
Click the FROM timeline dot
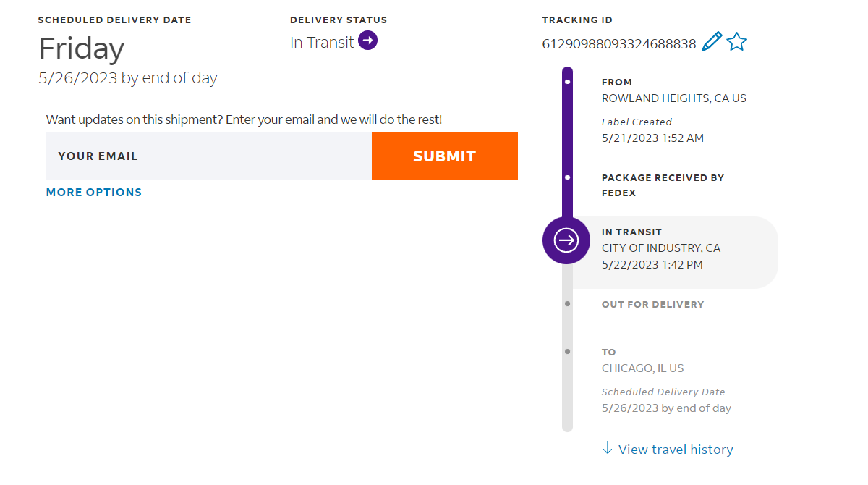(x=567, y=82)
